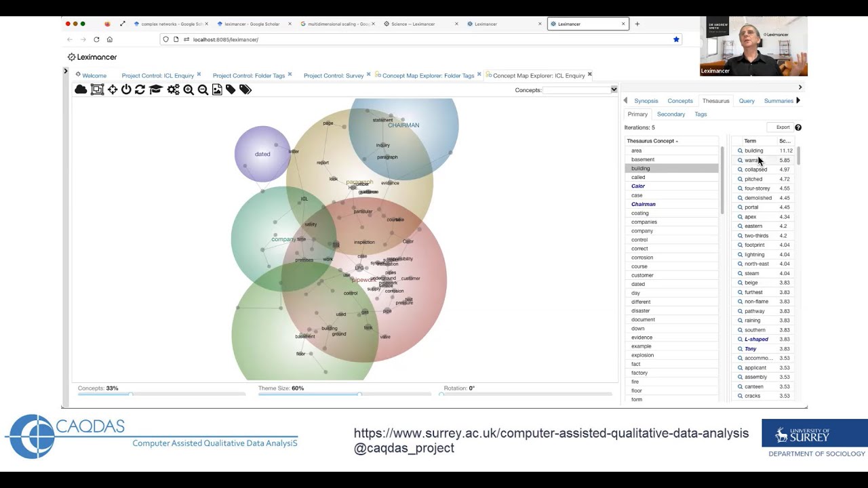Close the Concept Map Explorer: ICL Enquiry tab
The width and height of the screenshot is (868, 488).
[590, 75]
